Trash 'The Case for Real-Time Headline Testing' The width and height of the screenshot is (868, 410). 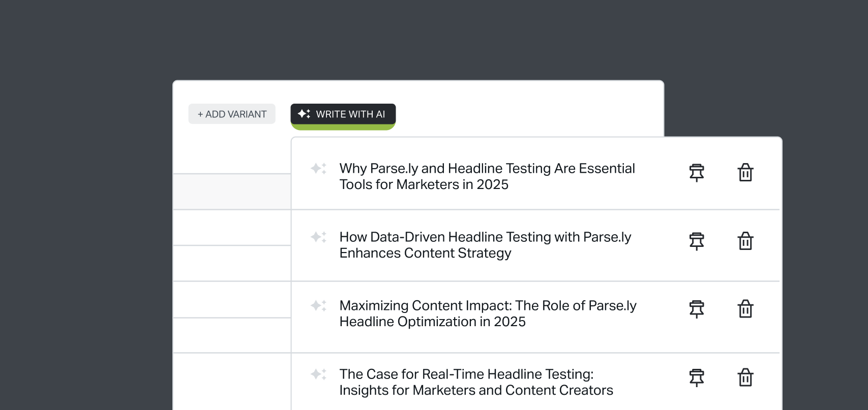coord(745,378)
